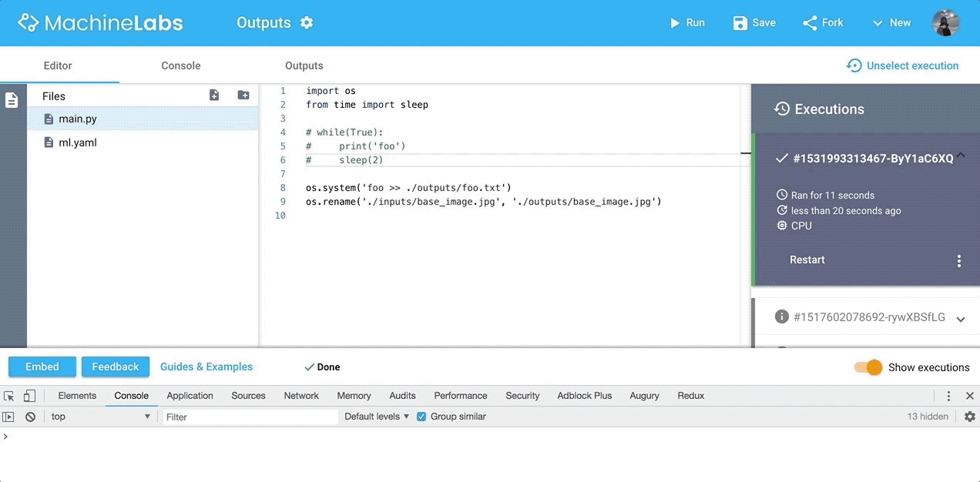Run the current lab
Screen dimensions: 980x482
click(x=686, y=22)
